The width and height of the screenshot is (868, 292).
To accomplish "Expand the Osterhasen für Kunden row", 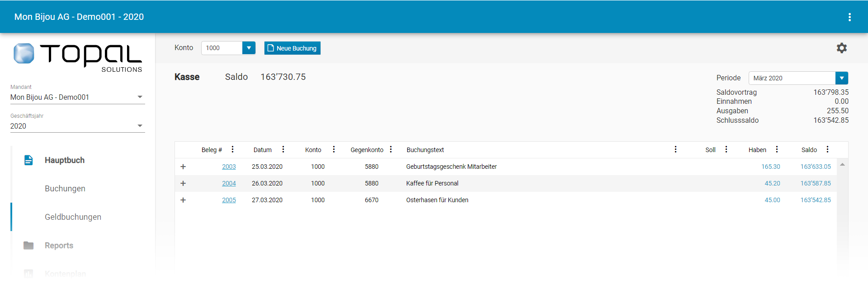I will coord(183,200).
